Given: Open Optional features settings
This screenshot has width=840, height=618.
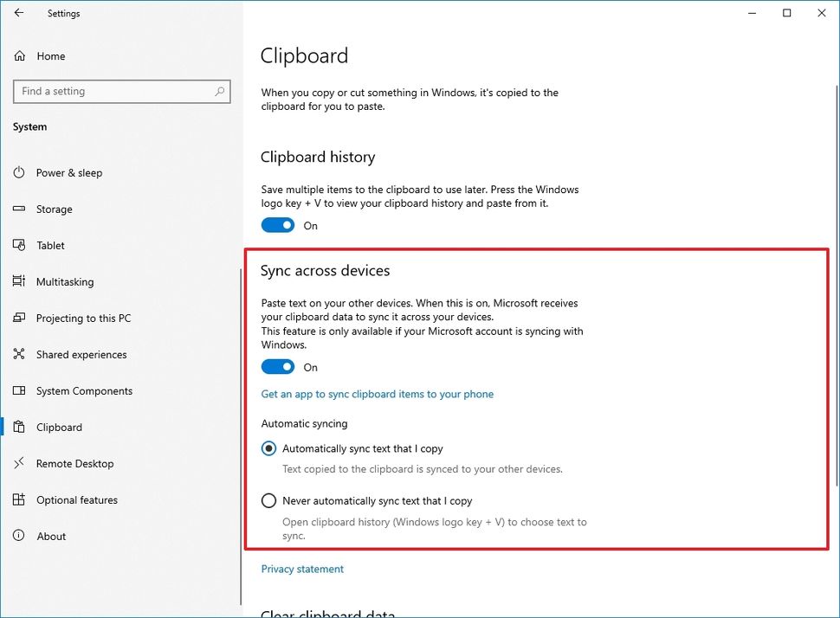Looking at the screenshot, I should [x=77, y=499].
